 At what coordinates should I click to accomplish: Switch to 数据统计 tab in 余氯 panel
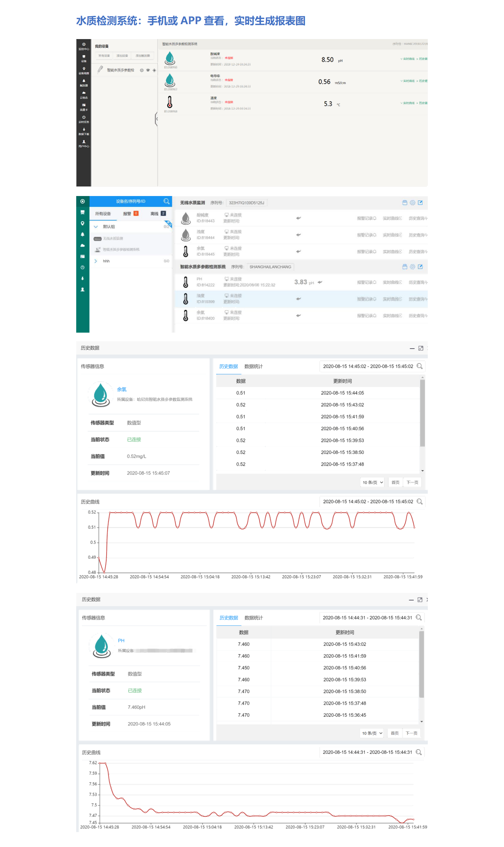[253, 366]
